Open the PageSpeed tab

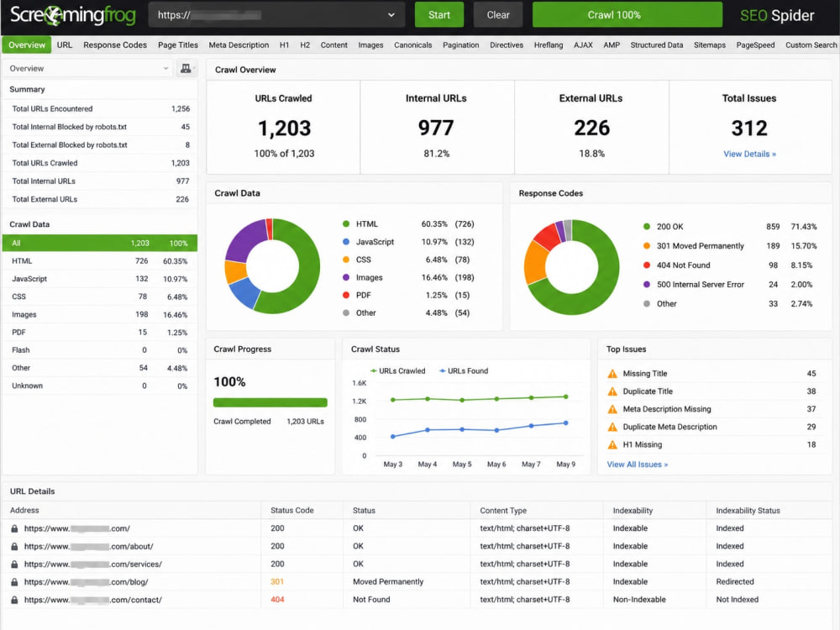click(755, 45)
